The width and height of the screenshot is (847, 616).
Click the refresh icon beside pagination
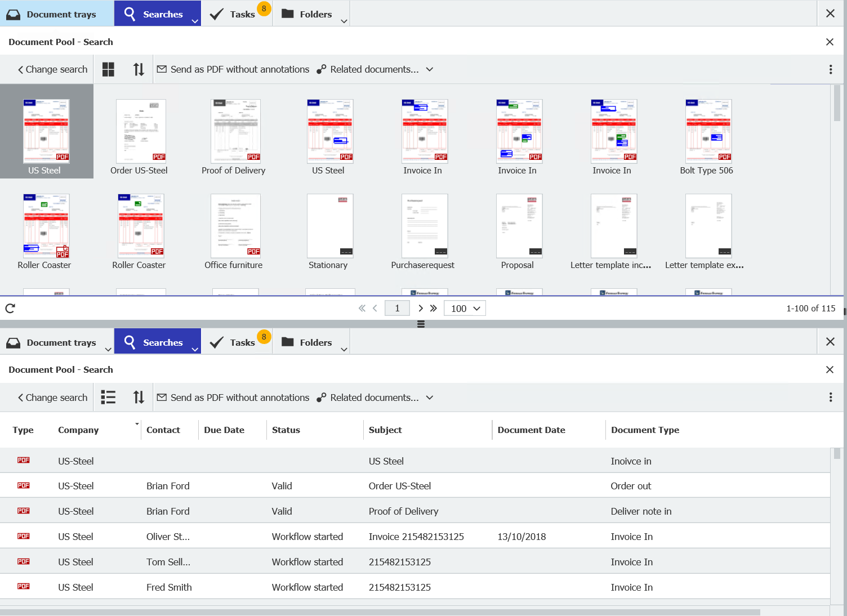click(10, 308)
